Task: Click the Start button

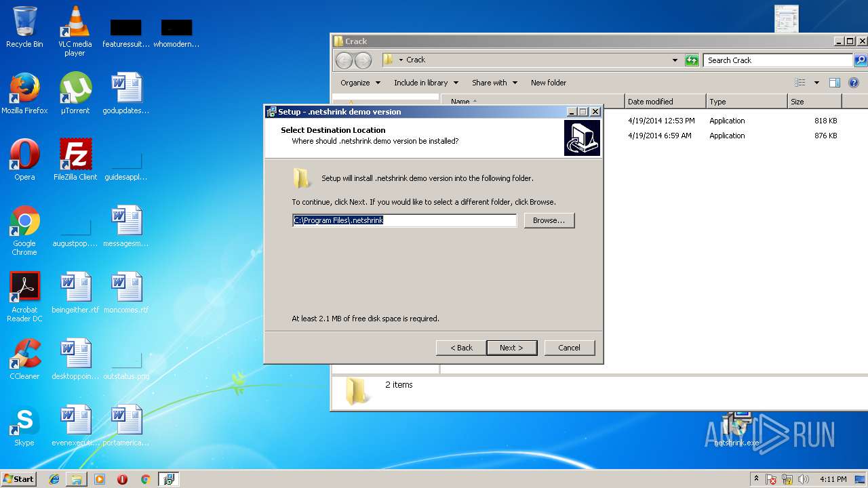Action: coord(19,479)
